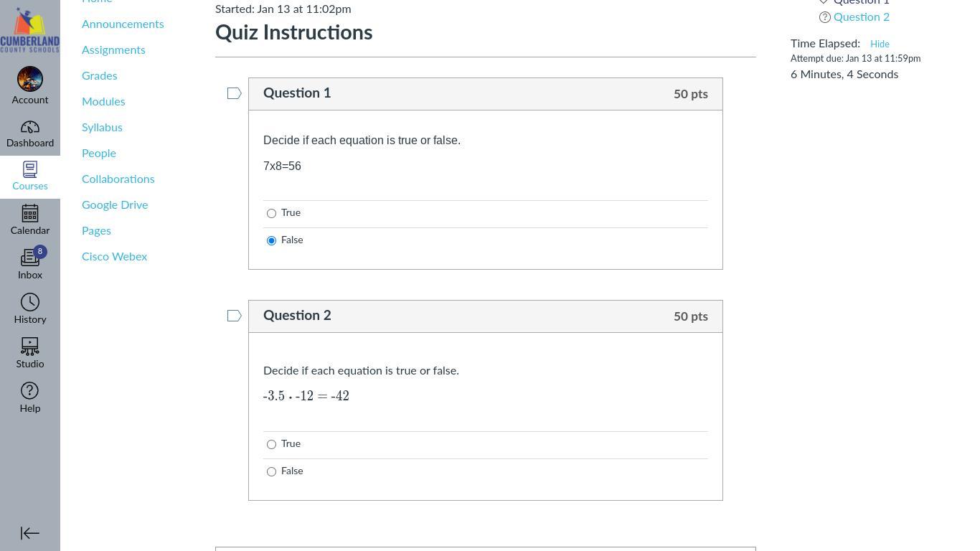The height and width of the screenshot is (551, 980).
Task: Flag Question 2 with the bookmark icon
Action: tap(234, 316)
